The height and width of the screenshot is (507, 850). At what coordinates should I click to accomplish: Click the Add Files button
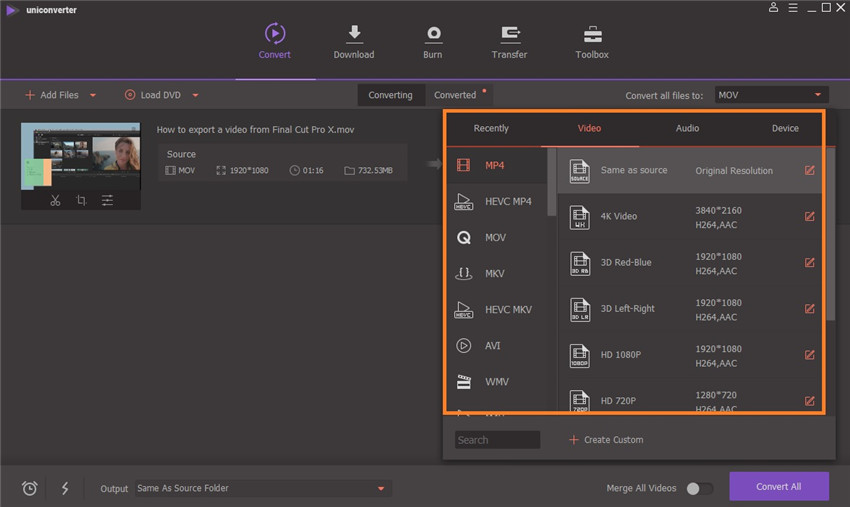tap(52, 95)
